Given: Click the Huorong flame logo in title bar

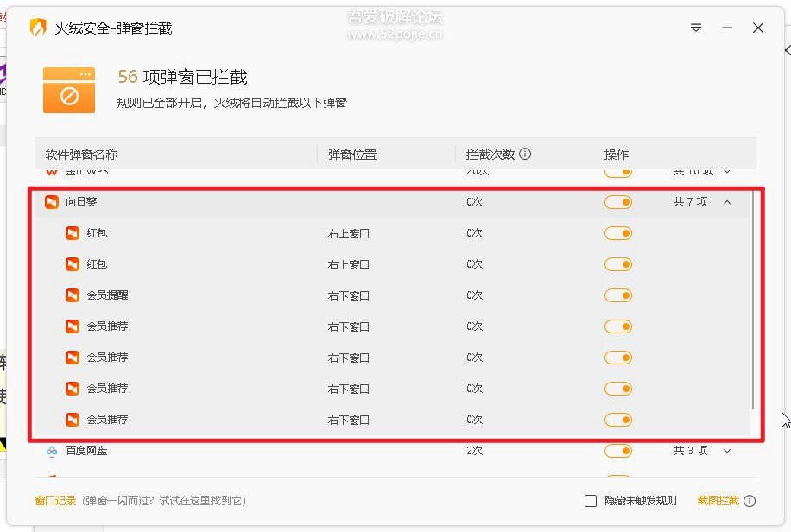Looking at the screenshot, I should point(38,28).
